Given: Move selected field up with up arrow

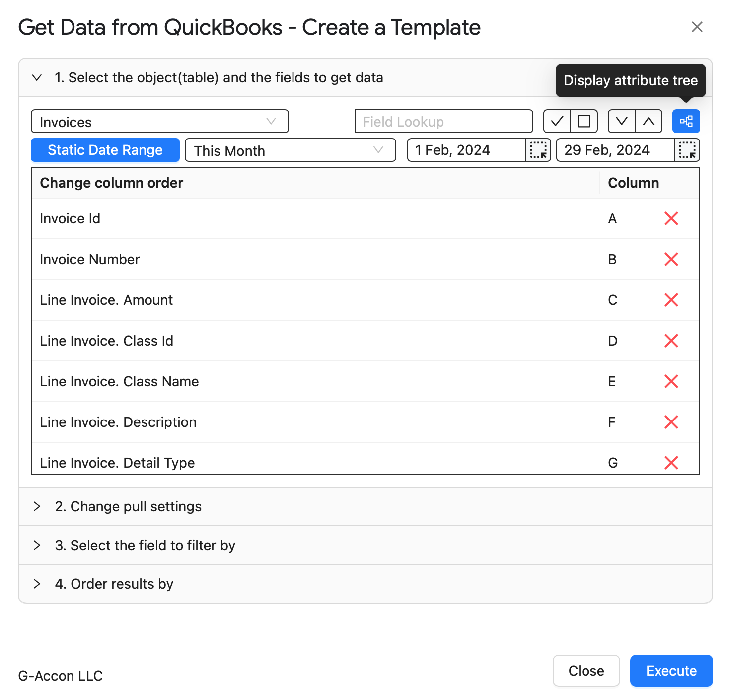Looking at the screenshot, I should point(649,121).
